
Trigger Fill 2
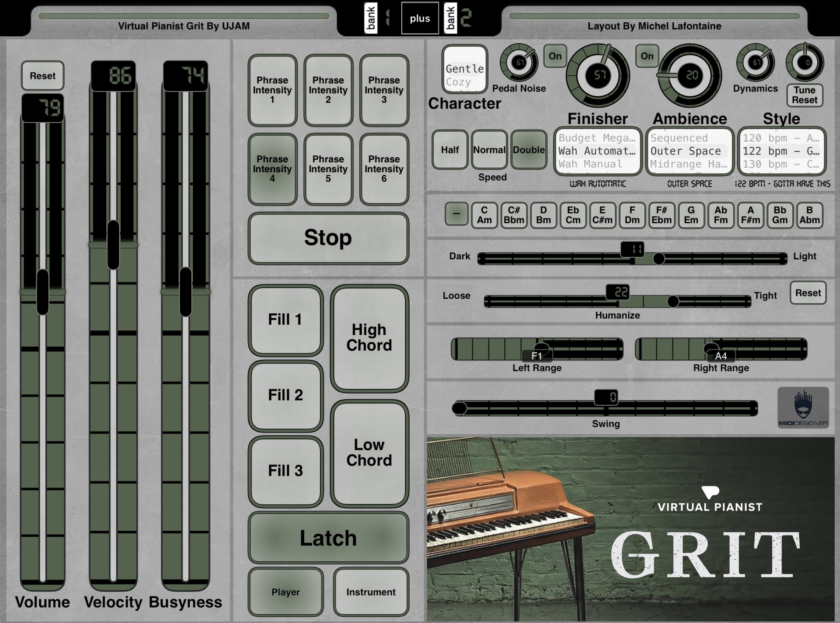click(x=286, y=396)
